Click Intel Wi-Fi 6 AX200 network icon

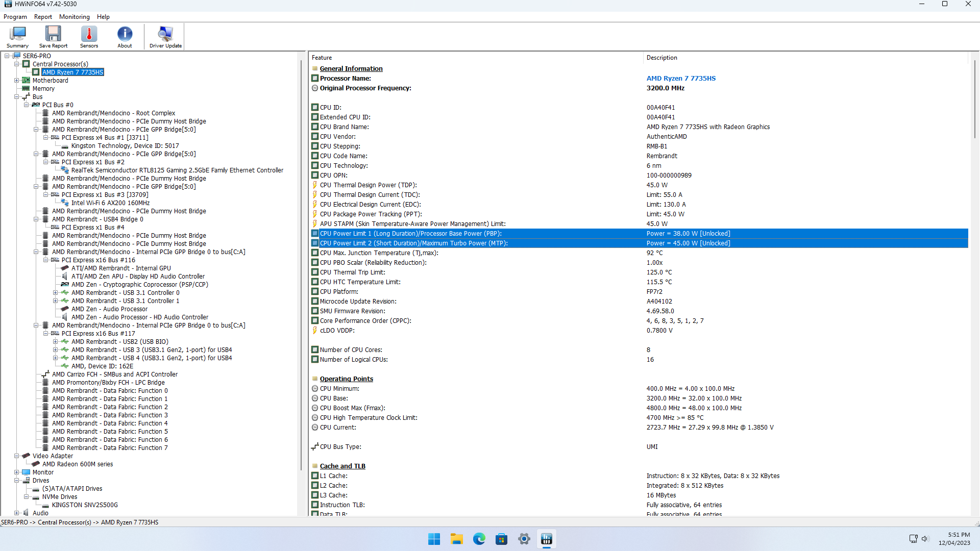[65, 203]
